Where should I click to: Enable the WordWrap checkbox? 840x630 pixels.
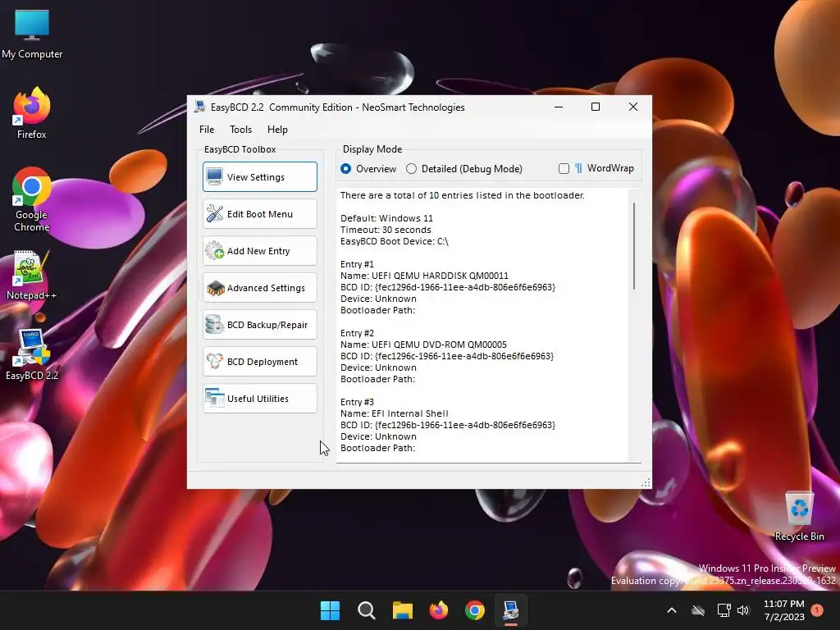[564, 169]
